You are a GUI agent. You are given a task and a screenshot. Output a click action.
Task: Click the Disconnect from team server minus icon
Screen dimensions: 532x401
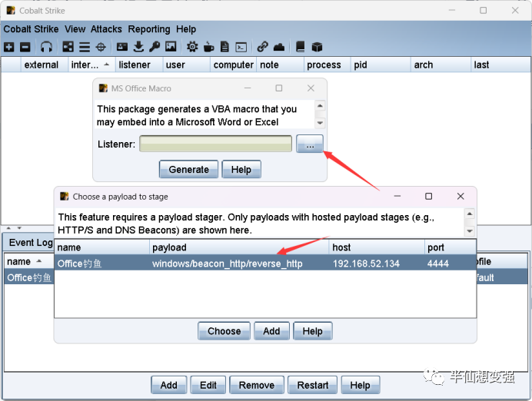[x=25, y=47]
